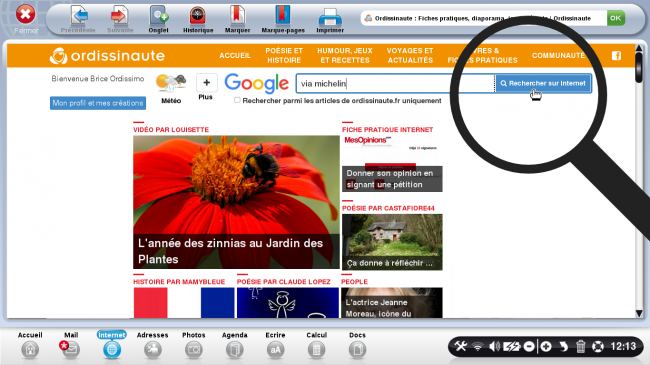Click the trash bin icon
This screenshot has height=365, width=650.
[580, 346]
